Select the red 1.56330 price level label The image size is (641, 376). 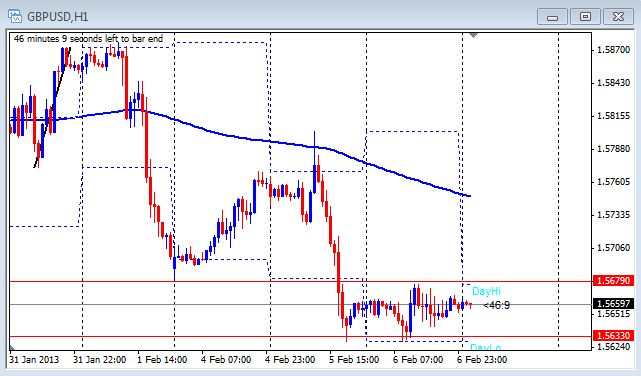(x=614, y=336)
